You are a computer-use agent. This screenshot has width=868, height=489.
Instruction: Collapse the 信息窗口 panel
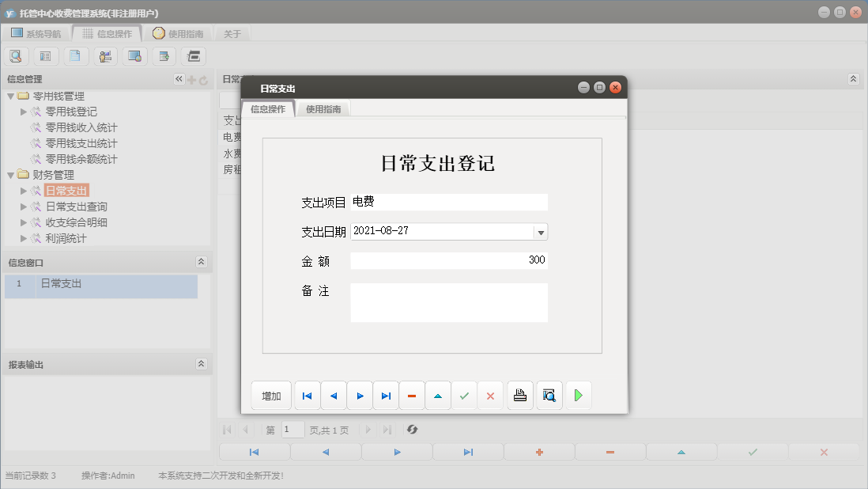coord(202,261)
